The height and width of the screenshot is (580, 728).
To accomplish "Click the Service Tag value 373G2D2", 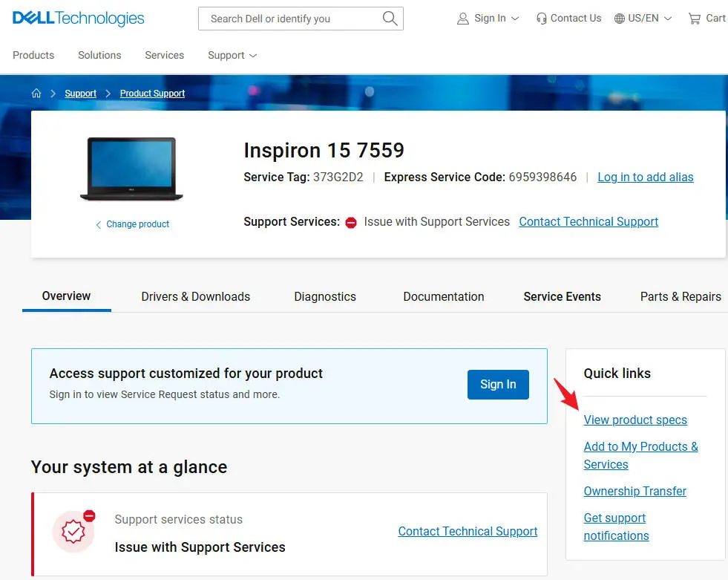I will point(338,177).
